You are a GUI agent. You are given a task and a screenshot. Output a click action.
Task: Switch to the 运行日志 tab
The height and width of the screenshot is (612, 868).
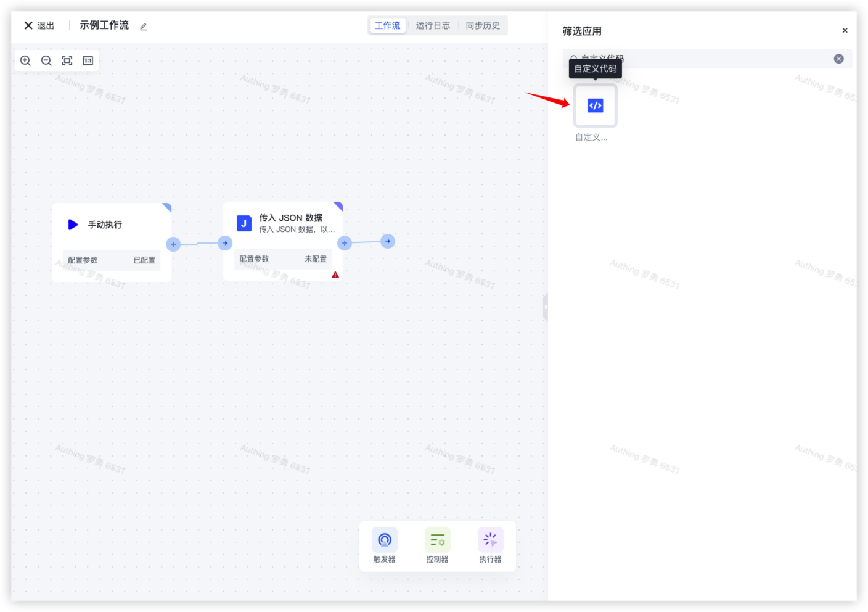[433, 25]
